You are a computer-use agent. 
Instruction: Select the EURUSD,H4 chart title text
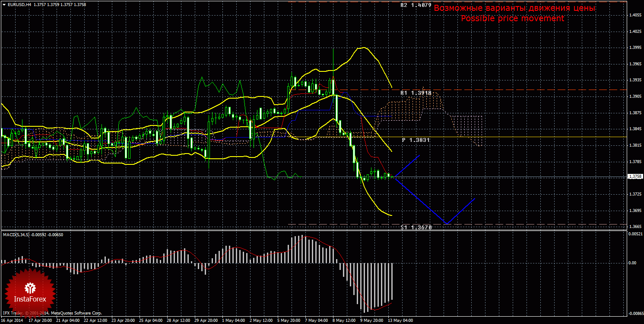19,4
